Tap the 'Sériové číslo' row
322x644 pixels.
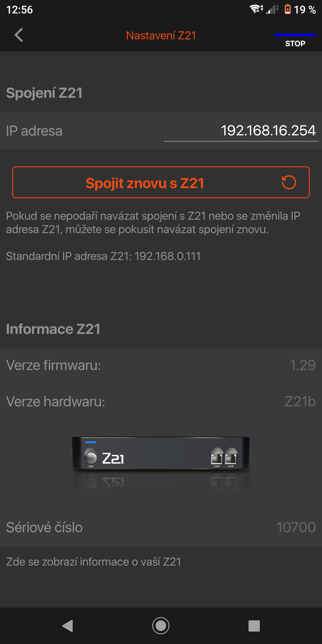[x=161, y=527]
